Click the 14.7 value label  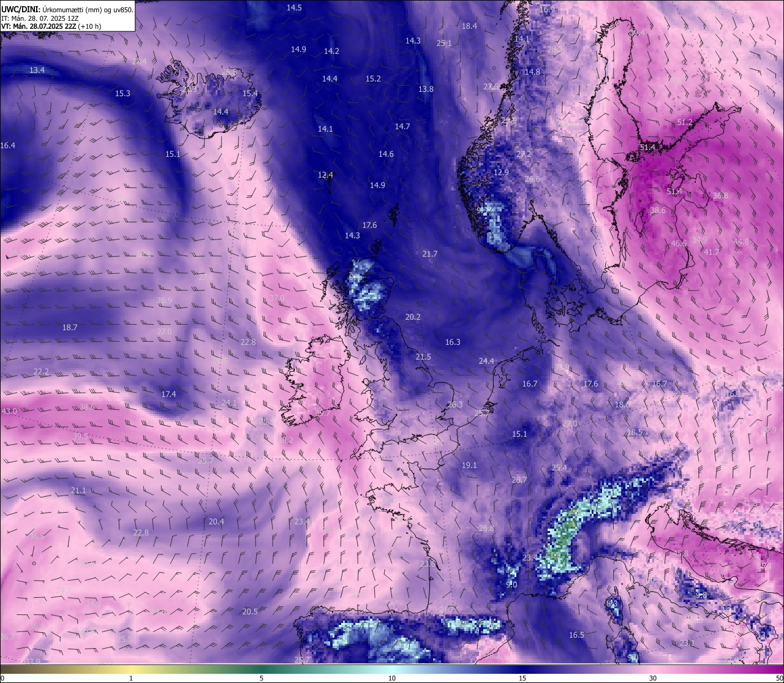tap(402, 127)
